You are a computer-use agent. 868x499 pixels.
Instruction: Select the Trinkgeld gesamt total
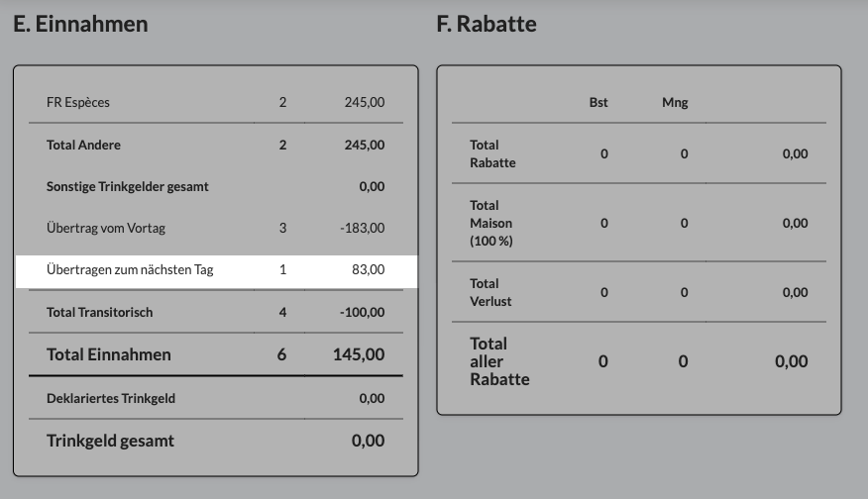[x=216, y=441]
